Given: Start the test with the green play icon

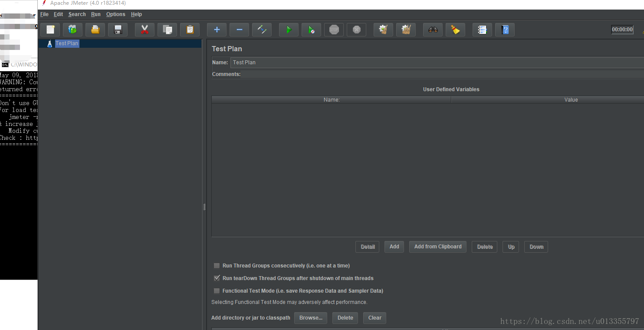Looking at the screenshot, I should pyautogui.click(x=289, y=30).
